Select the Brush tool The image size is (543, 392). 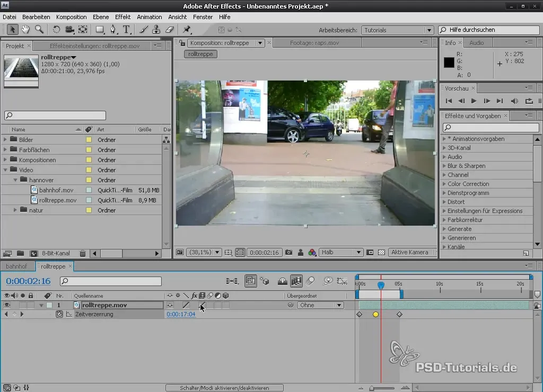tap(143, 30)
